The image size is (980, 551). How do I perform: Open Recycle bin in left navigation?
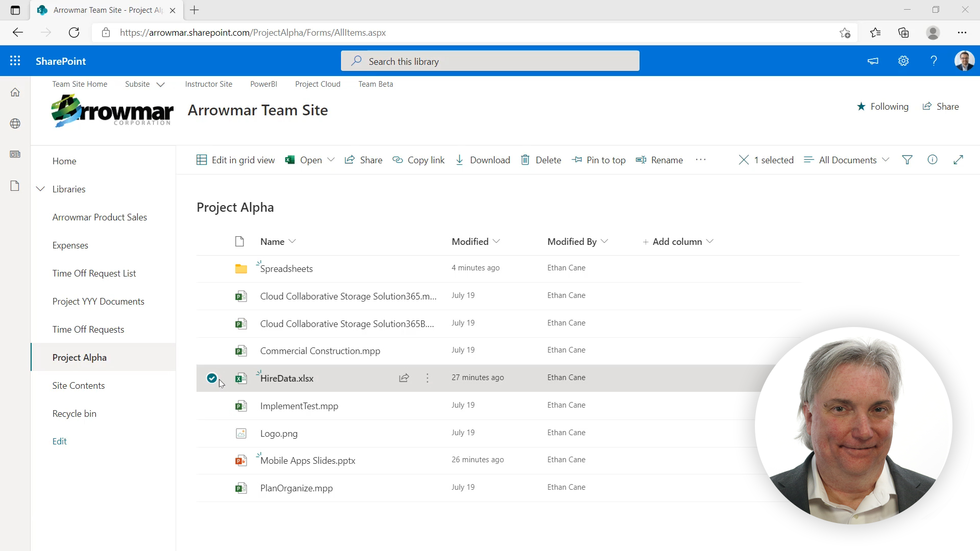pyautogui.click(x=74, y=413)
